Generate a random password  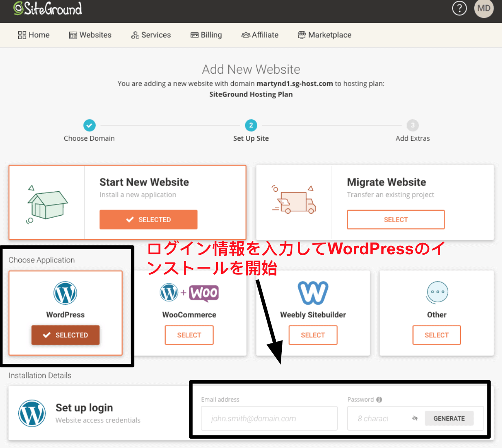click(x=449, y=418)
